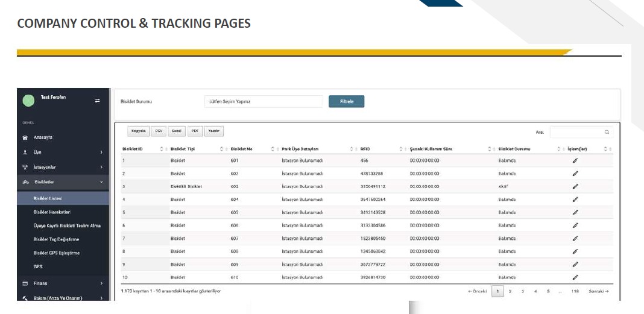Image resolution: width=644 pixels, height=314 pixels.
Task: Click the Anasayfa home icon
Action: click(25, 137)
